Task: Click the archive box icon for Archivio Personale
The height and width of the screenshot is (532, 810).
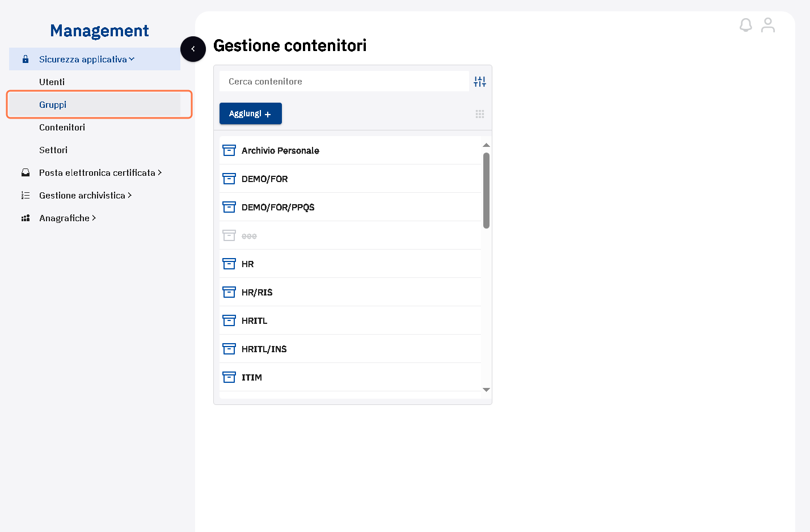Action: point(229,150)
